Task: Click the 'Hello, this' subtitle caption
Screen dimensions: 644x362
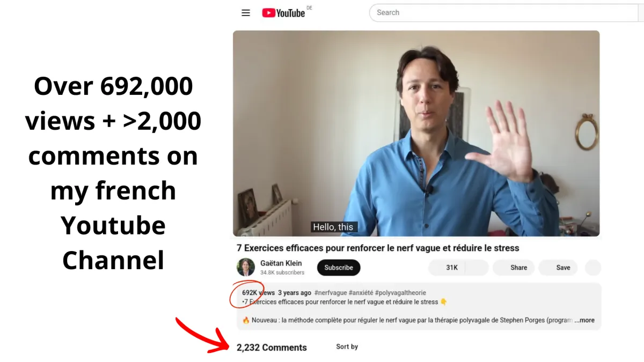Action: pos(333,227)
